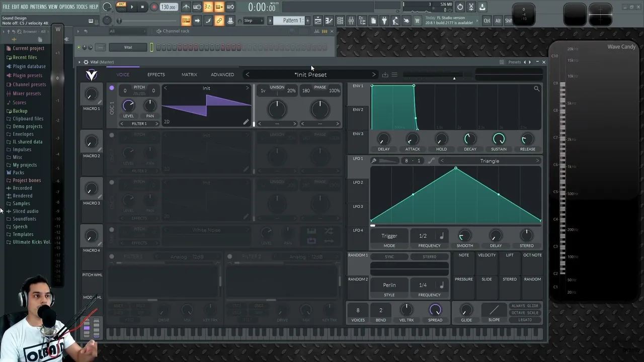
Task: Click the Vital logo icon
Action: (x=91, y=74)
